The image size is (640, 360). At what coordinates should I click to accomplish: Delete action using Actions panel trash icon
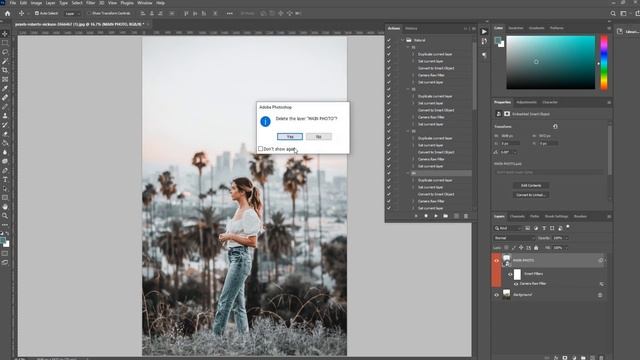click(466, 216)
